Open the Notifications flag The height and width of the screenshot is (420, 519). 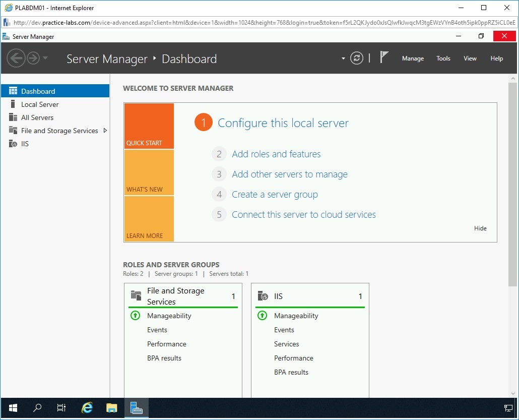tap(383, 57)
